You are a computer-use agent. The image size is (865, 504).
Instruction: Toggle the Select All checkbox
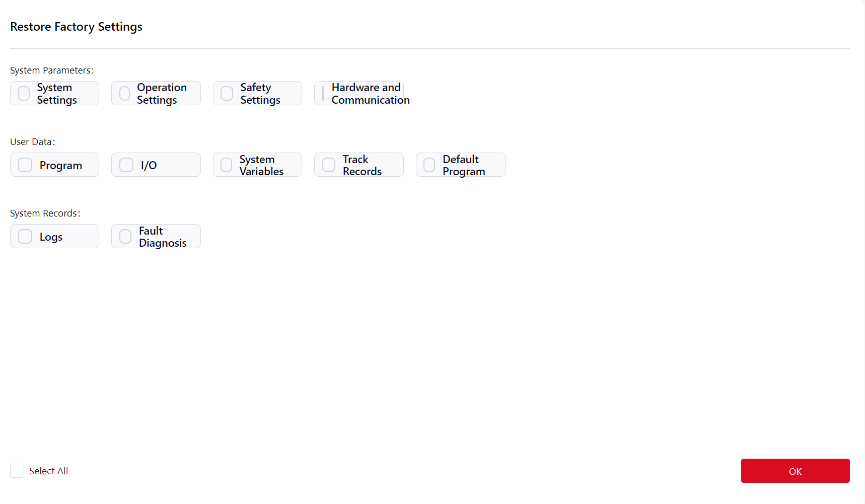pyautogui.click(x=17, y=471)
